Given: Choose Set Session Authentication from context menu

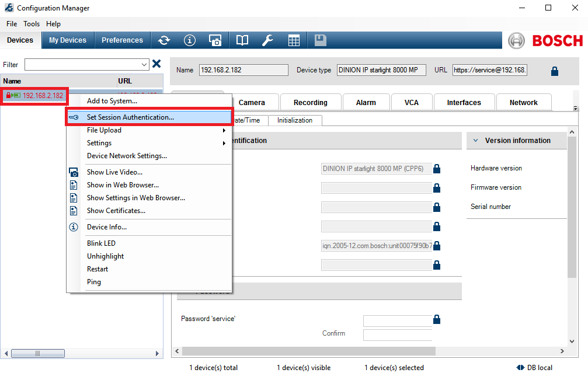Looking at the screenshot, I should click(x=149, y=117).
